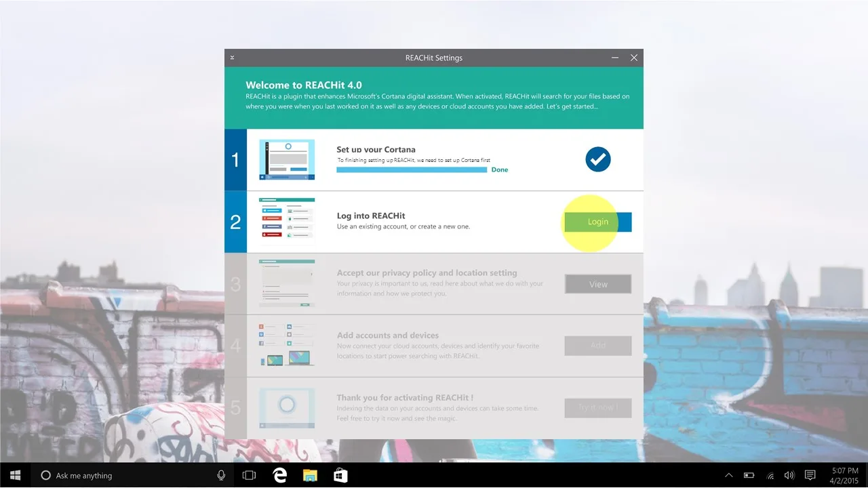The width and height of the screenshot is (868, 488).
Task: Click the 'Log into REACHit' heading
Action: pos(371,216)
